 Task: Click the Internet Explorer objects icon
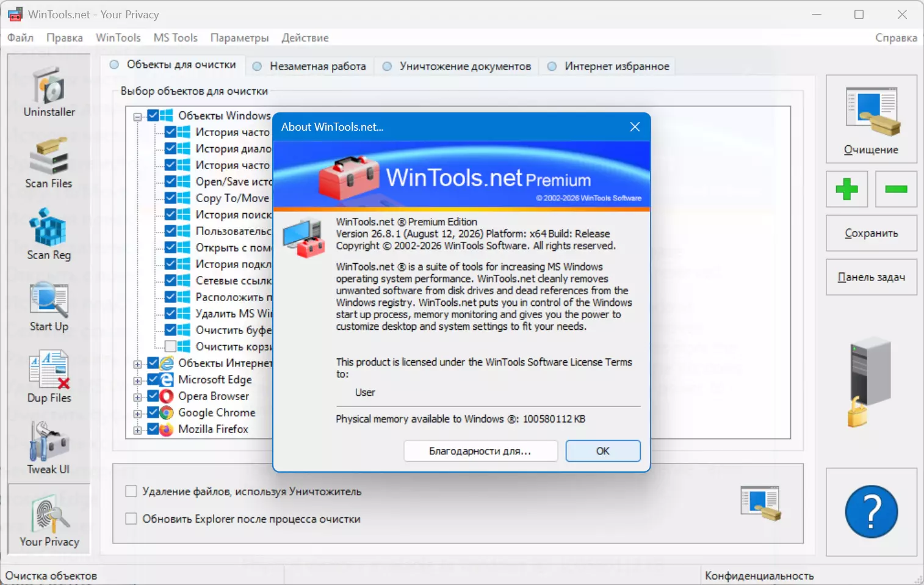click(167, 363)
